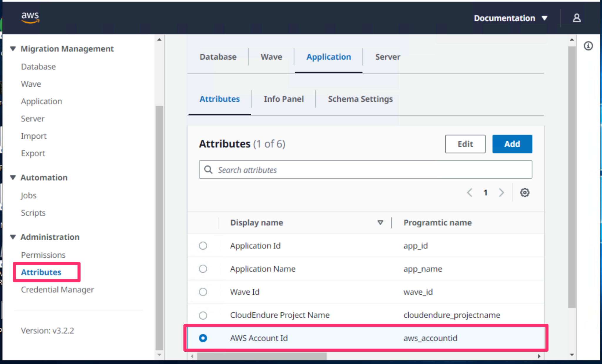Open Credential Manager from the sidebar
Viewport: 602px width, 364px height.
tap(57, 290)
